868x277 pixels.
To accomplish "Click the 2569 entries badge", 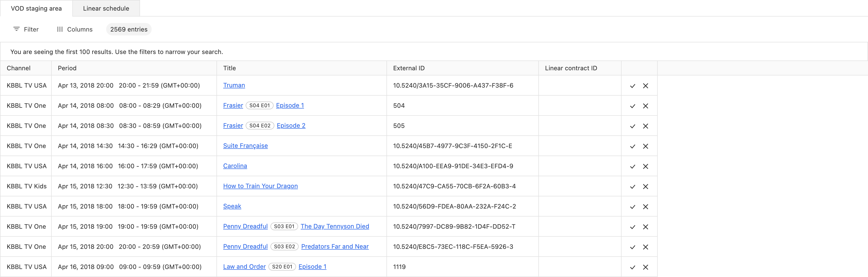I will point(129,29).
